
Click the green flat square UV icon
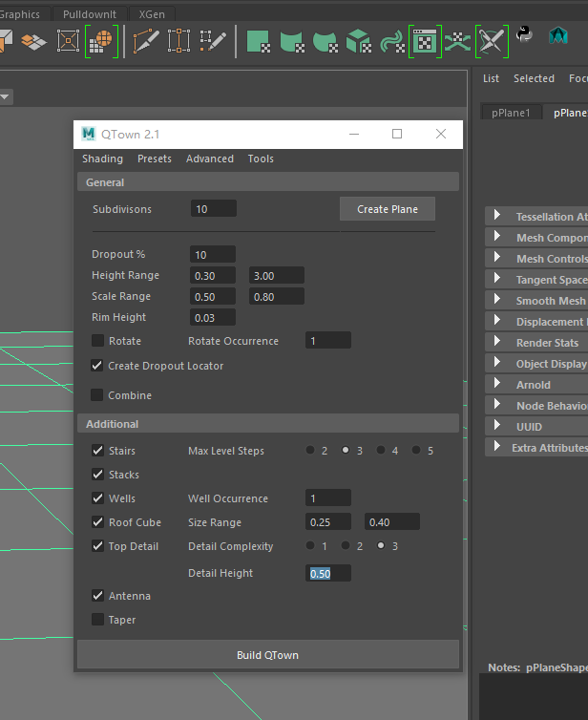258,41
